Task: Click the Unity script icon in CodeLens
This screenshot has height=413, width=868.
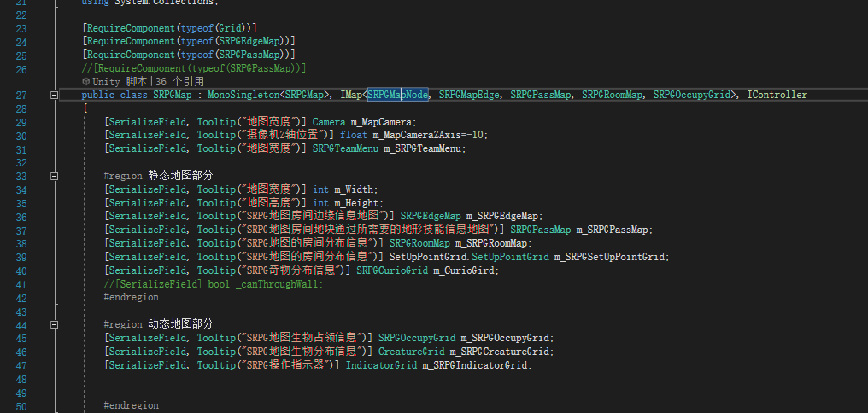Action: (x=86, y=81)
